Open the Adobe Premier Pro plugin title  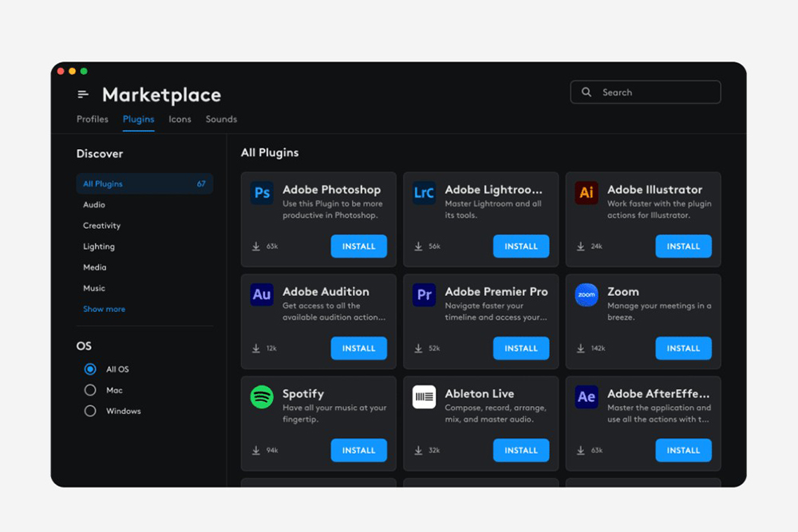pyautogui.click(x=496, y=291)
